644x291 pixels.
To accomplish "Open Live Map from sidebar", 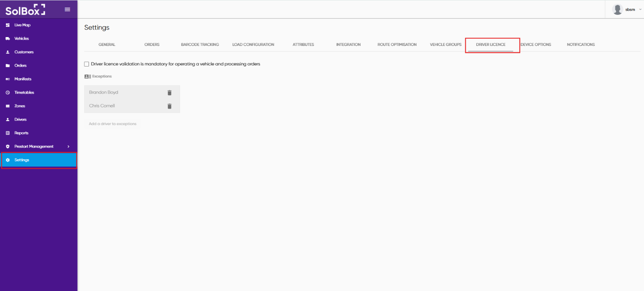I will [22, 25].
